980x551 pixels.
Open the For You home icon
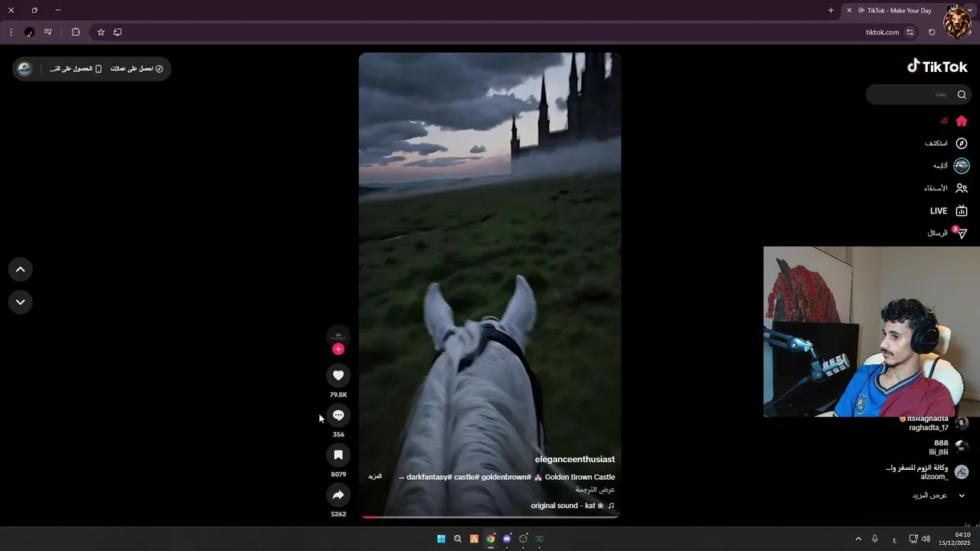point(962,121)
